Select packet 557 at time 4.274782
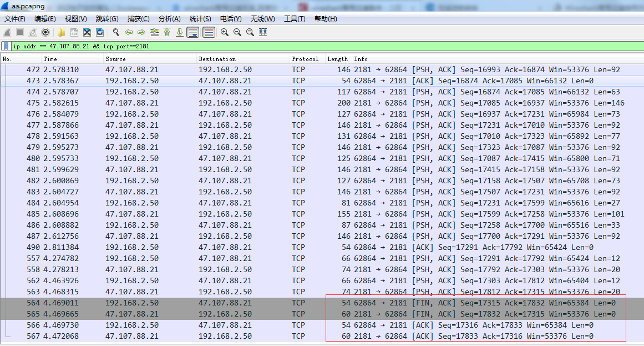644x346 pixels. click(x=322, y=258)
